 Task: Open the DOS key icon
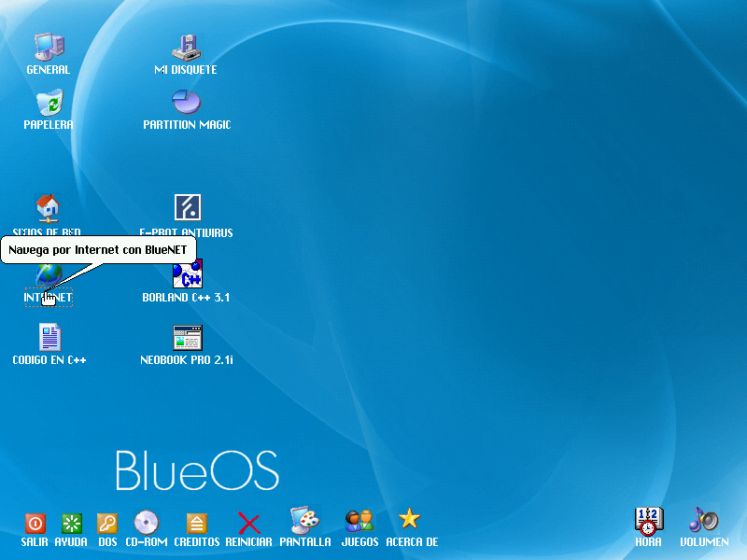(107, 524)
